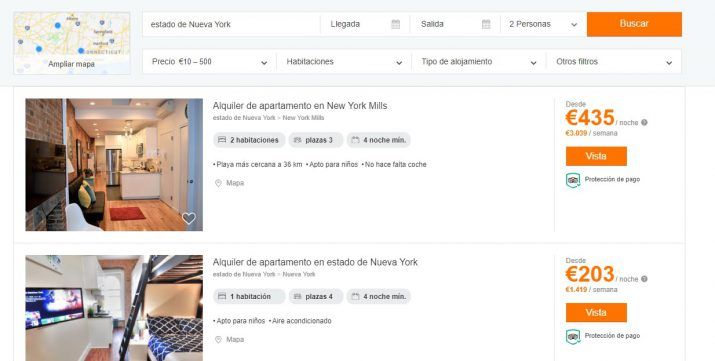Click the Mapa link of the €203 listing
The width and height of the screenshot is (715, 361).
coord(235,340)
